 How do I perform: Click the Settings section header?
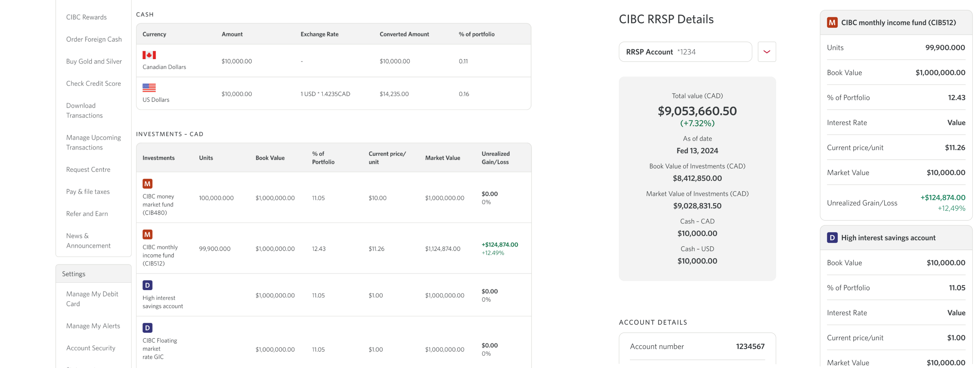74,274
